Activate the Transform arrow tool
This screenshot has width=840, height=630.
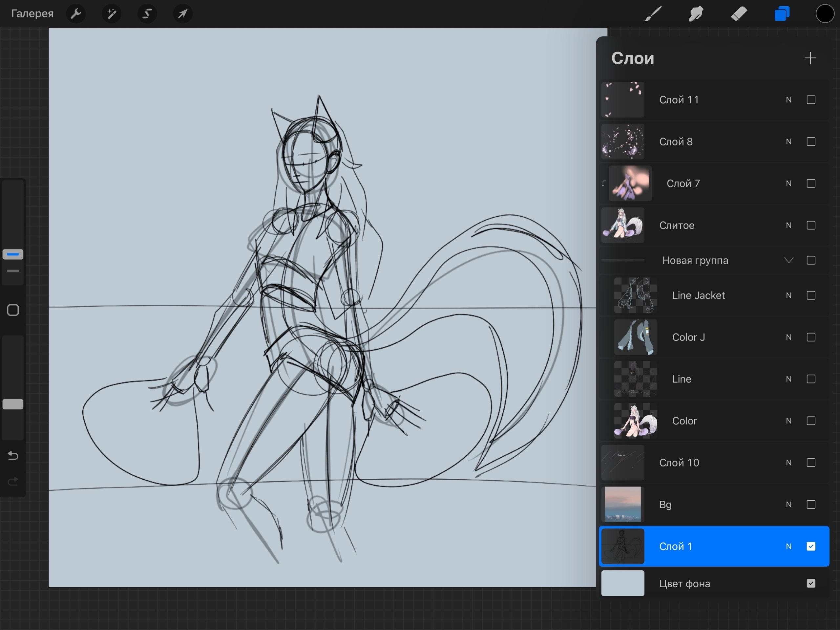(183, 14)
